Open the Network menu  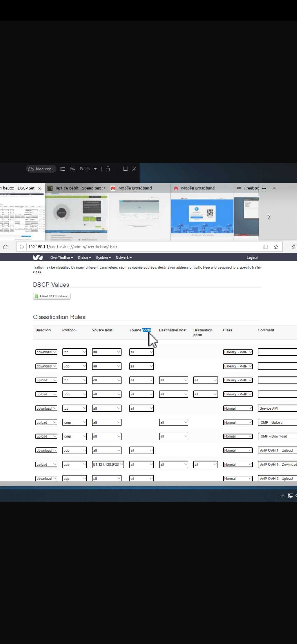coord(123,258)
